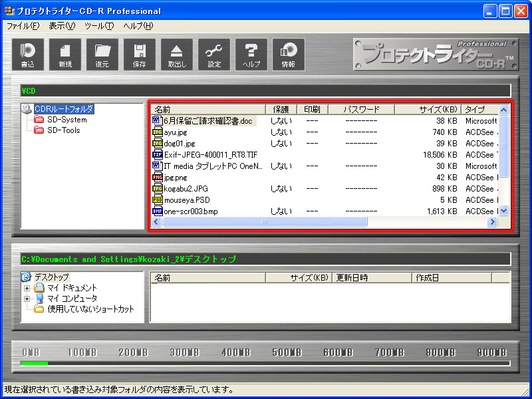Click the scroll up arrow in CD file list
The image size is (532, 399).
coord(504,110)
